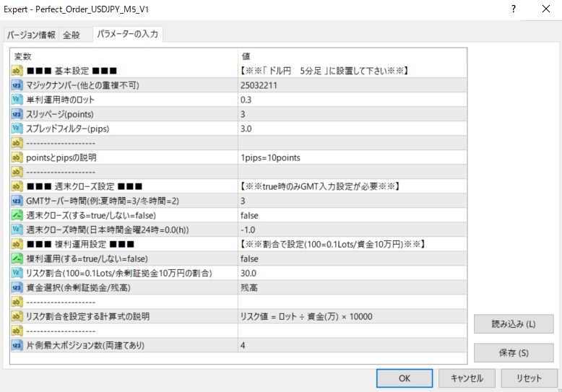Edit slippage value in スリッページ(points) row
Screen dimensions: 562x392
coord(353,114)
